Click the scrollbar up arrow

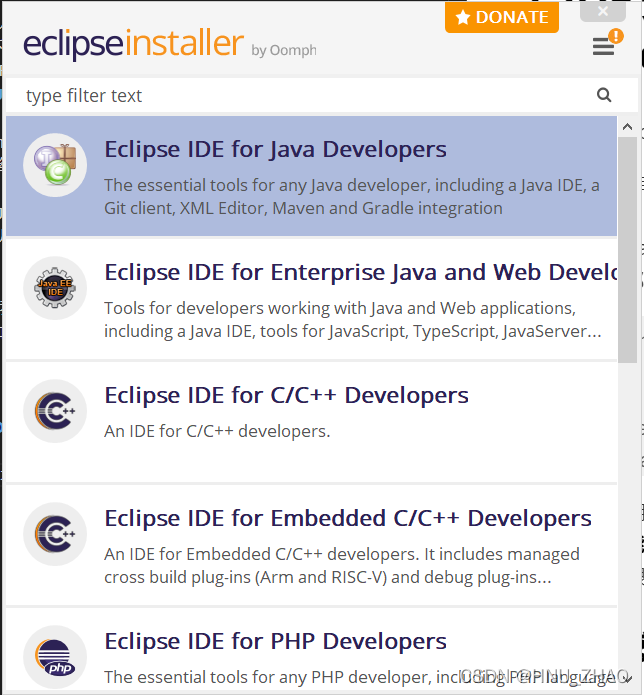627,127
